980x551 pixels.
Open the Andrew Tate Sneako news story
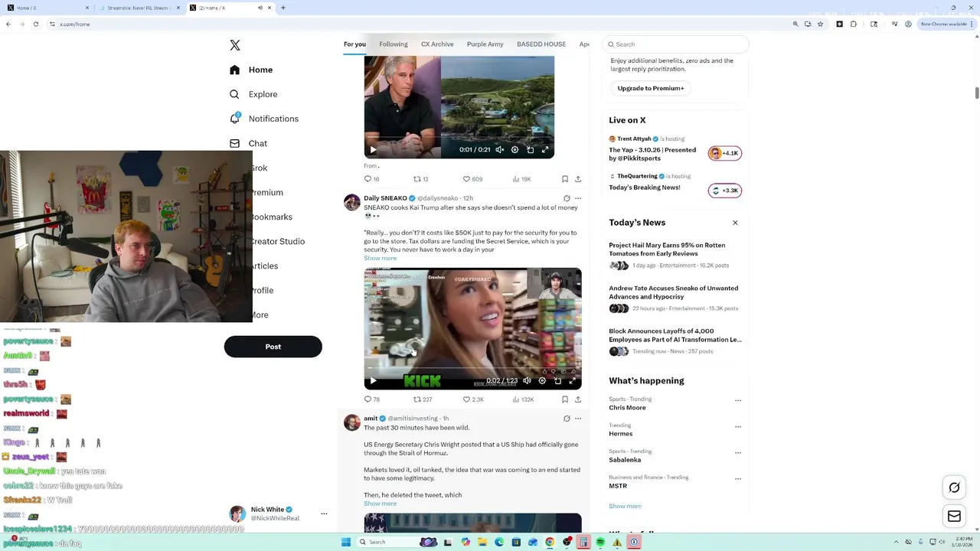(674, 292)
